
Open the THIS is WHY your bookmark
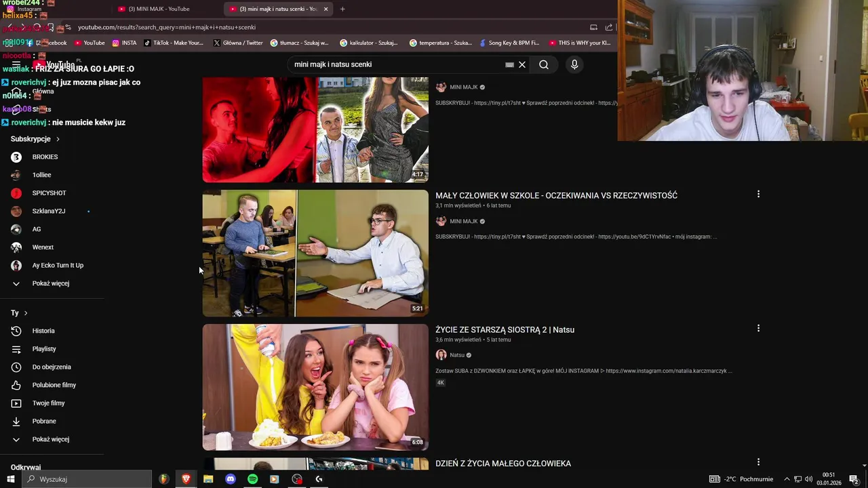[x=580, y=43]
